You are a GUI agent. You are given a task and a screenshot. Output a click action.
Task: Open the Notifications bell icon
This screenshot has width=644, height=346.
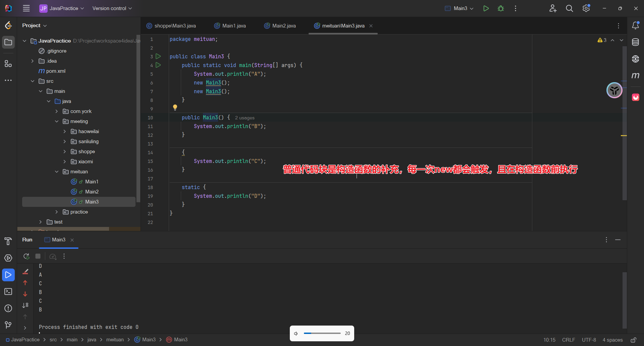point(635,25)
